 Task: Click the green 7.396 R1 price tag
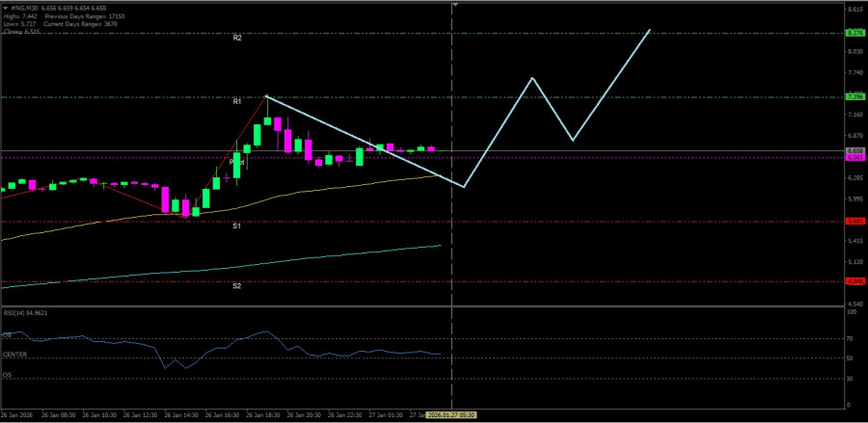tap(854, 96)
